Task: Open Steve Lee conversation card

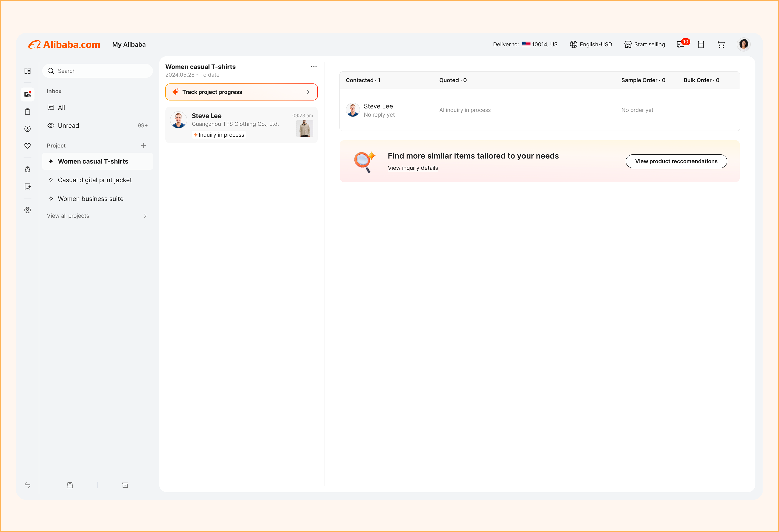Action: coord(241,125)
